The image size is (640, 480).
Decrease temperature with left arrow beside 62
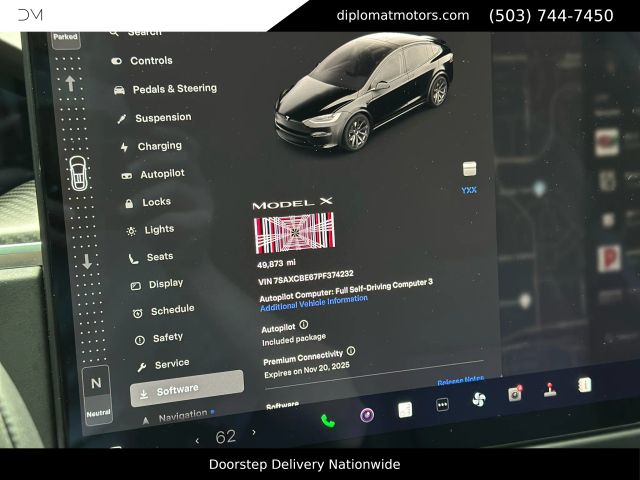pyautogui.click(x=198, y=441)
